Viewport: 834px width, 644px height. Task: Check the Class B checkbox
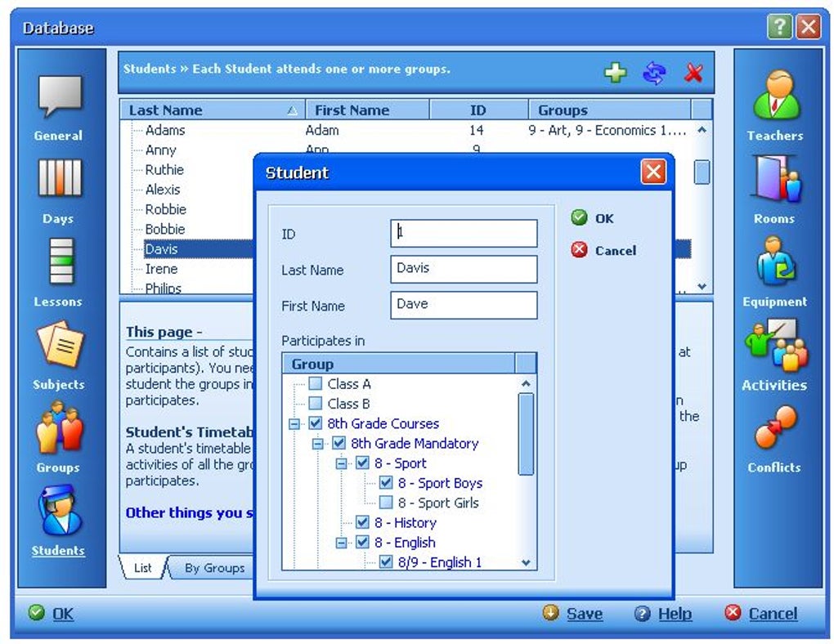pos(316,403)
